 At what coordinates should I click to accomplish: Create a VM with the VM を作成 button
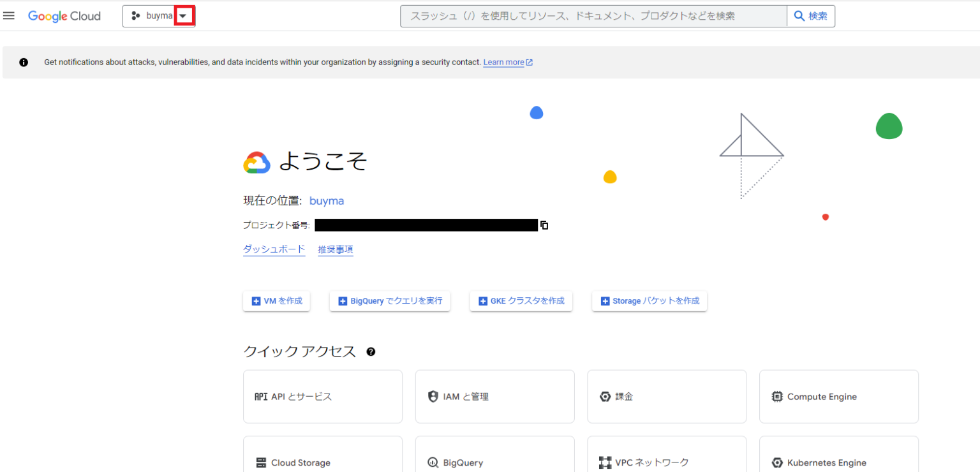point(276,300)
